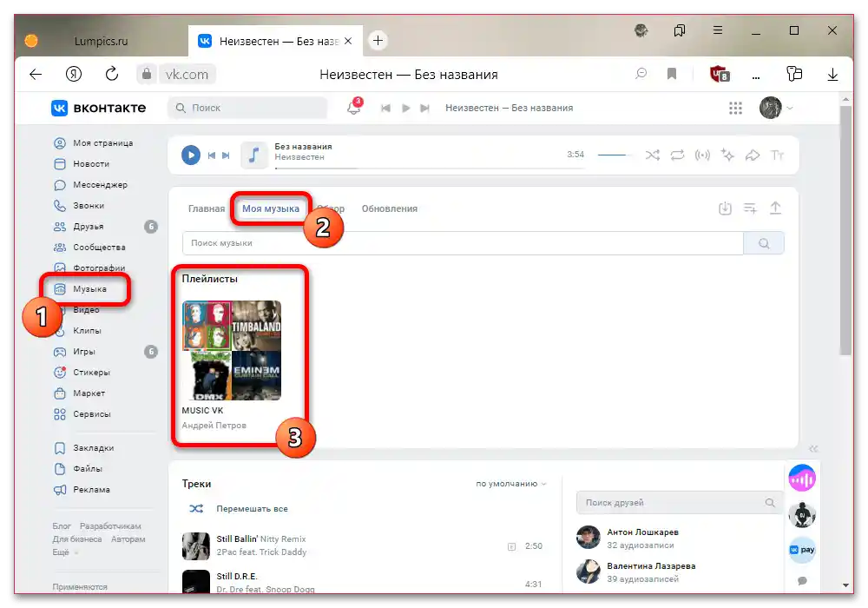Open Закладки in the sidebar
Image resolution: width=868 pixels, height=608 pixels.
[x=83, y=448]
